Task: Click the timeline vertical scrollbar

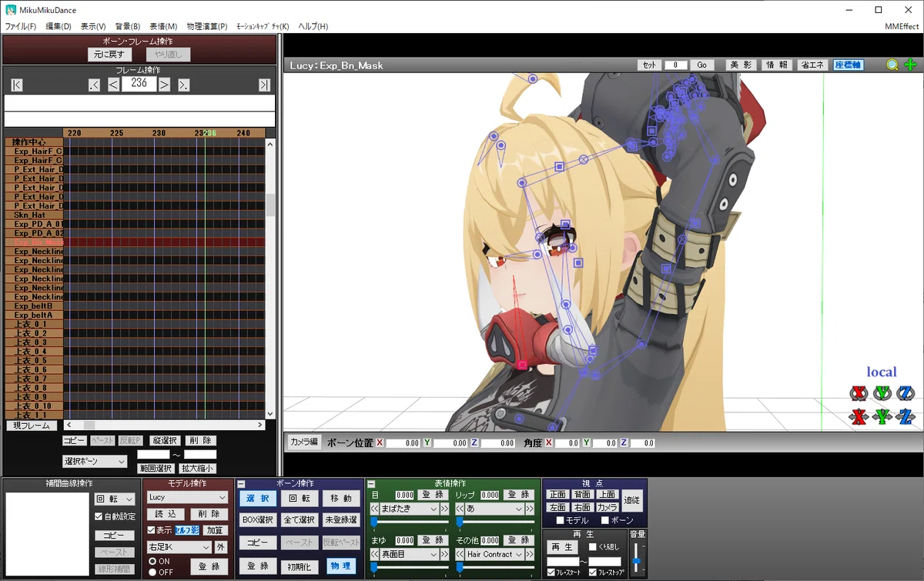Action: [270, 279]
